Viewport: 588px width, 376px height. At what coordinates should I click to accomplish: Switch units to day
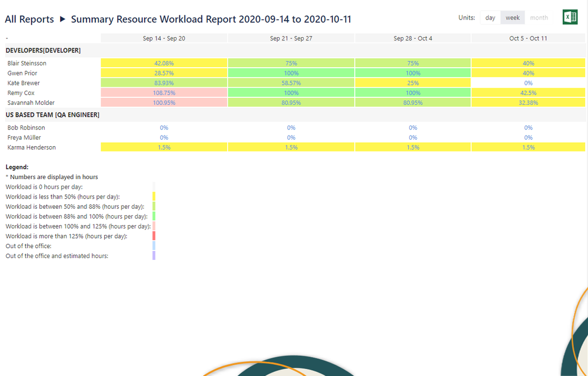[490, 18]
